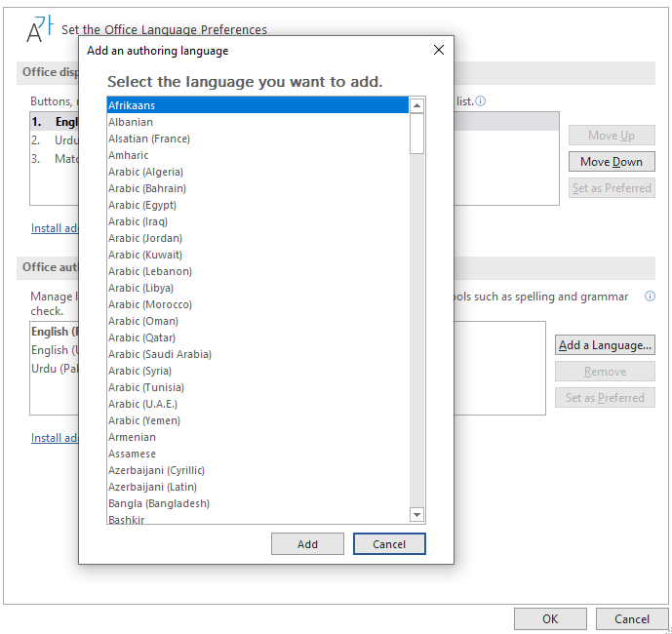This screenshot has height=634, width=672.
Task: Choose Armenian in the language list
Action: (x=257, y=437)
